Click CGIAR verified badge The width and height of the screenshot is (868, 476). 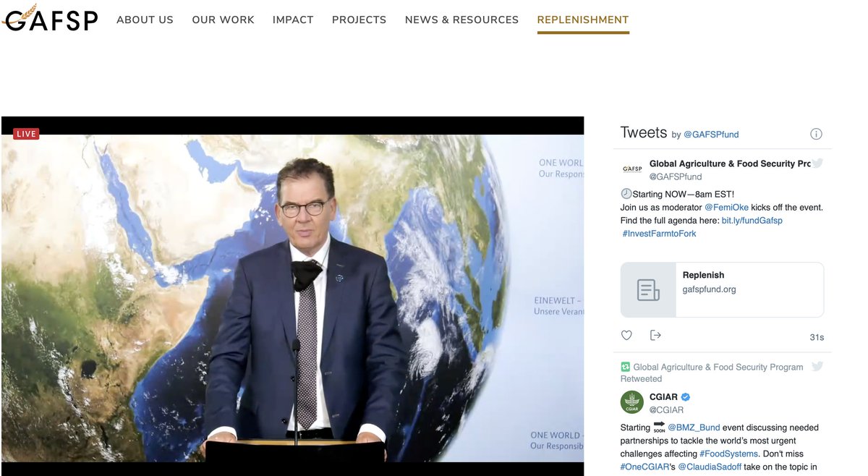pos(686,397)
